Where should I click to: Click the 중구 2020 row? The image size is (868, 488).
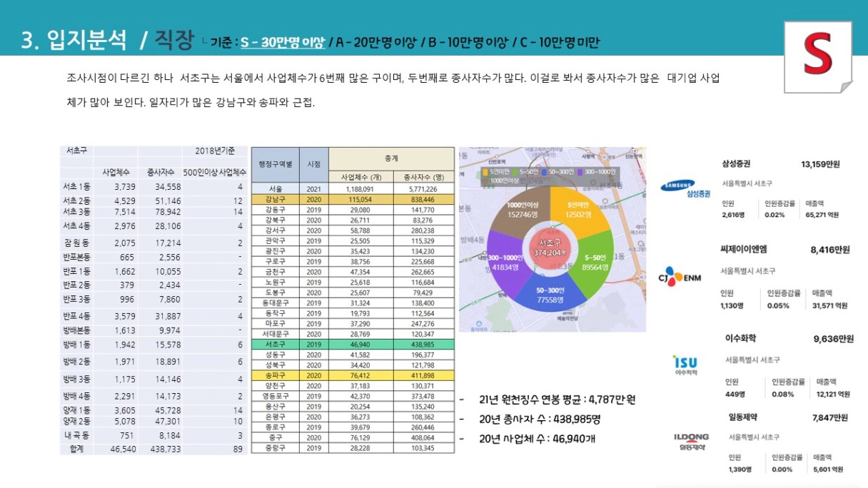click(353, 437)
